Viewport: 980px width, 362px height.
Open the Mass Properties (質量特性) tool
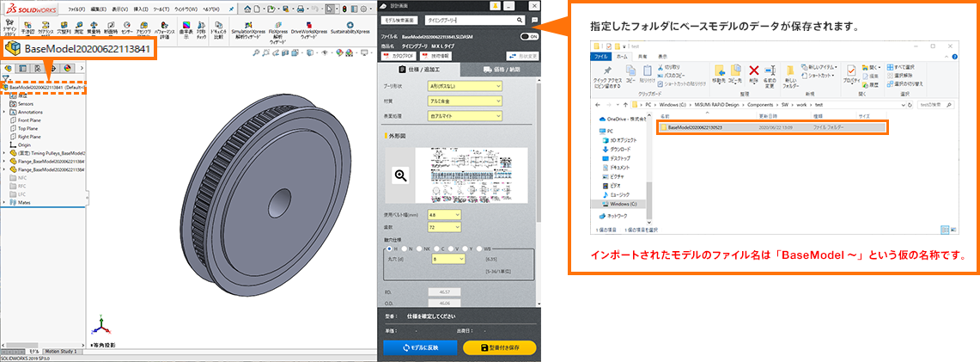(x=94, y=28)
